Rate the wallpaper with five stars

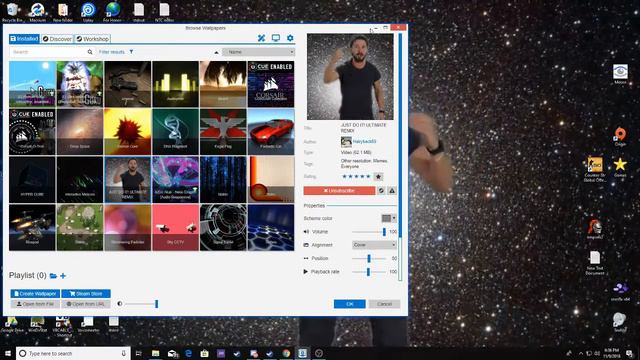pos(368,177)
